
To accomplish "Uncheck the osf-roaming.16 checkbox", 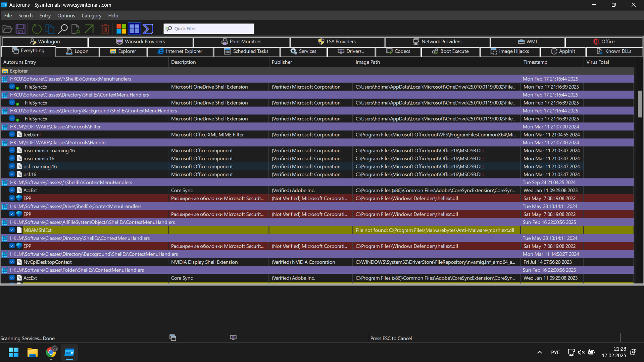I will pos(12,166).
